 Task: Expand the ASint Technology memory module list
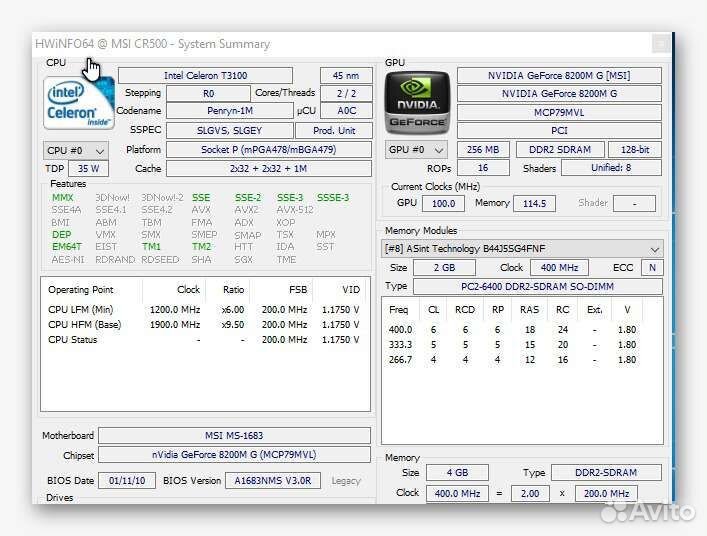coord(655,249)
